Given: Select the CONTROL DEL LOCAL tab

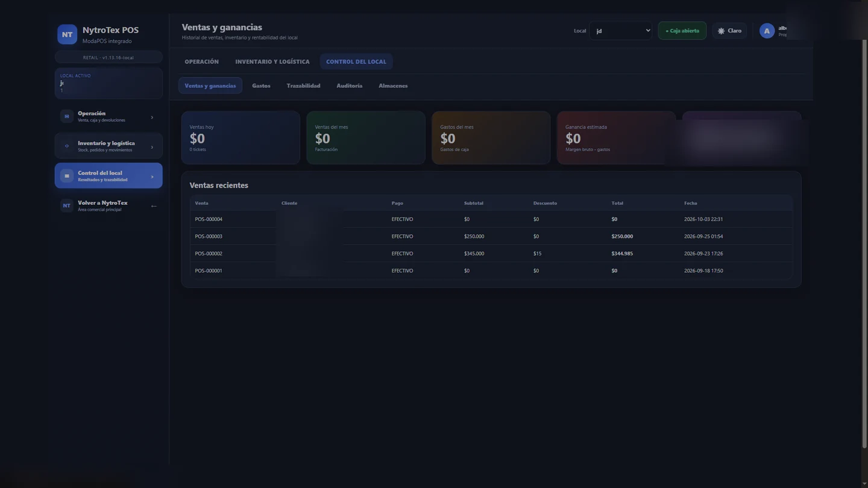Looking at the screenshot, I should [356, 61].
